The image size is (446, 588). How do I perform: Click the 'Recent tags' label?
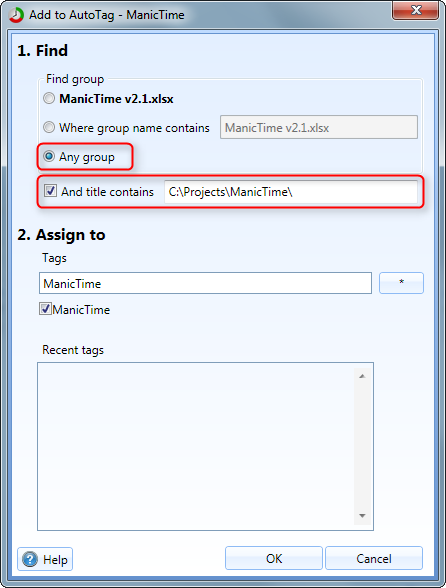[73, 350]
